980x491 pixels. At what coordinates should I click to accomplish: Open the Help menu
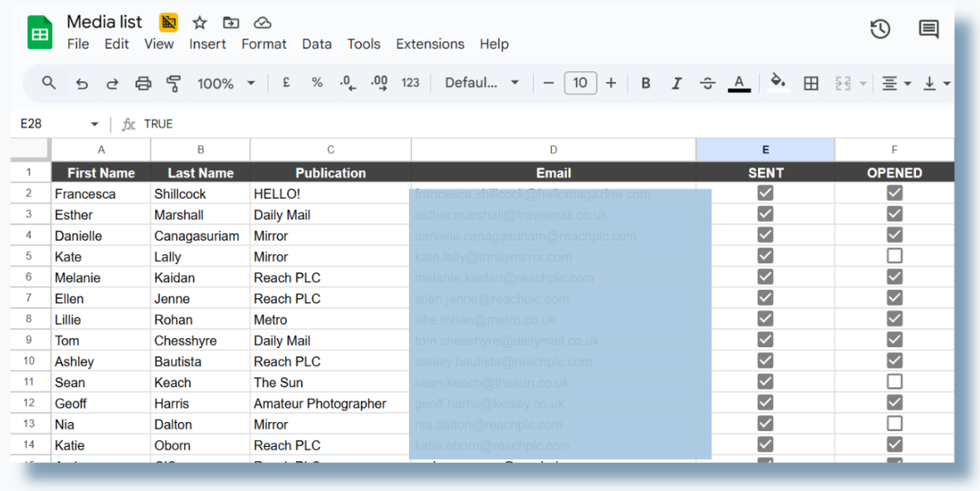pyautogui.click(x=494, y=44)
